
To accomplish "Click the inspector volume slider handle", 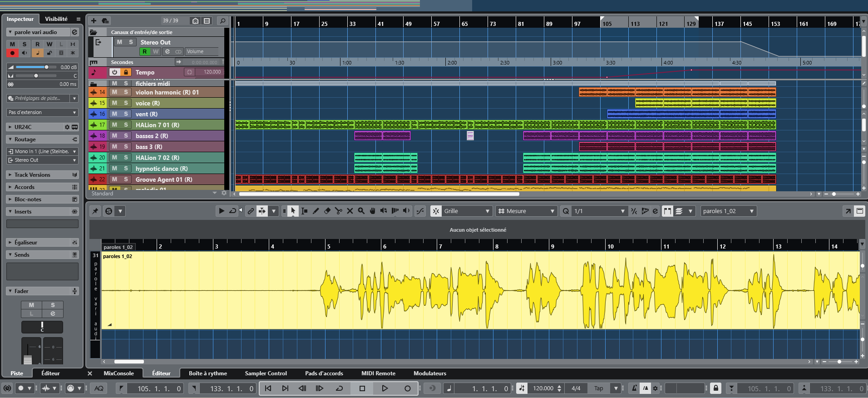I will click(x=46, y=67).
